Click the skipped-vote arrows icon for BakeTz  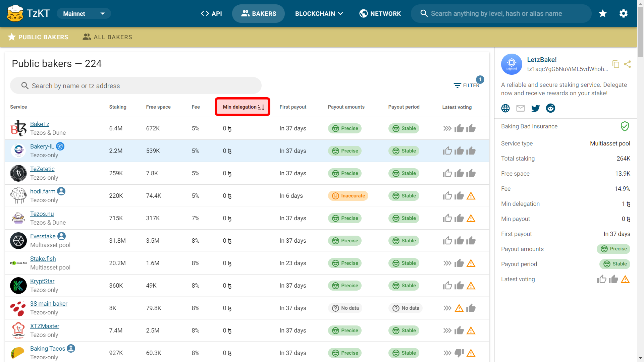click(x=447, y=128)
